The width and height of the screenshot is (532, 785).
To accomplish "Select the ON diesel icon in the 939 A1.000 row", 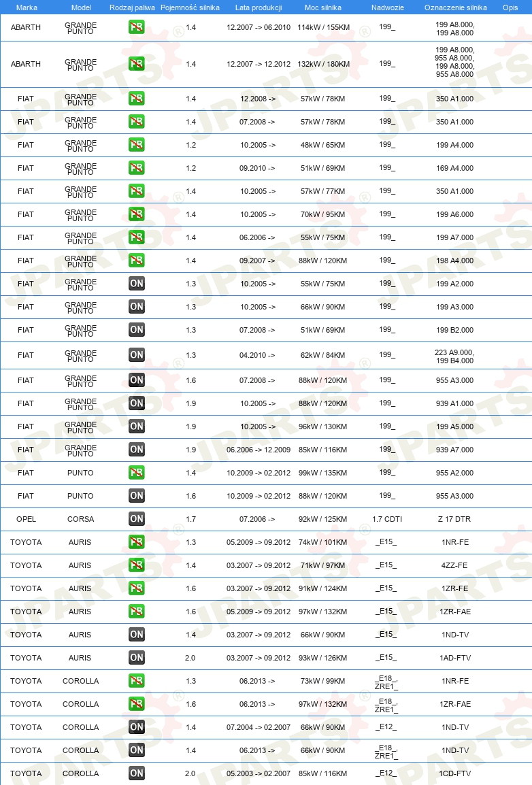I will (137, 403).
